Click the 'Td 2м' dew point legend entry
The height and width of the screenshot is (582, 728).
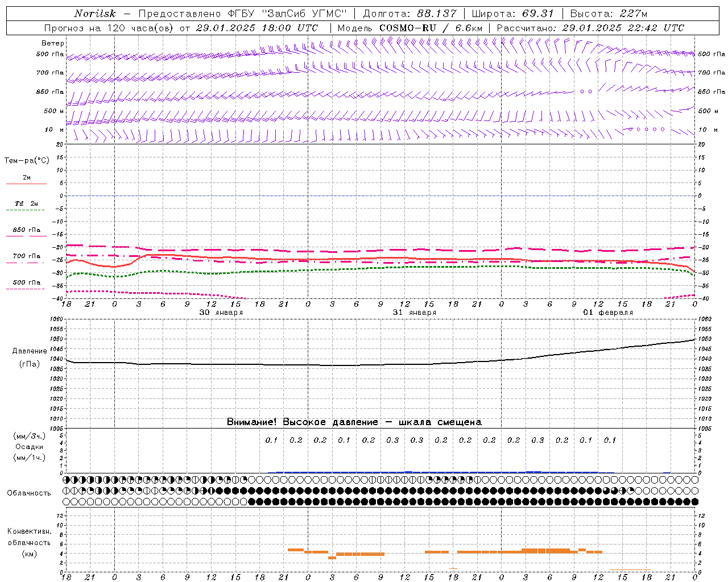click(27, 203)
